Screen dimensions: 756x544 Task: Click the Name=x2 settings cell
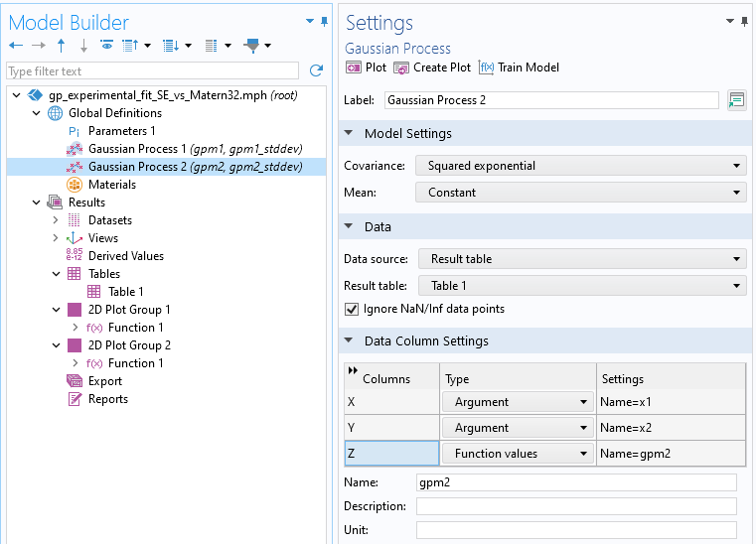(671, 428)
